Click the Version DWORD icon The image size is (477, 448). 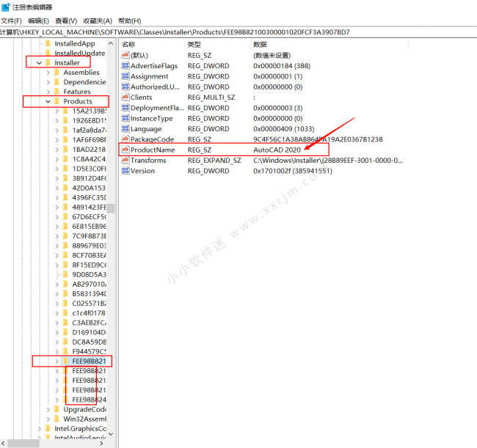(x=125, y=171)
